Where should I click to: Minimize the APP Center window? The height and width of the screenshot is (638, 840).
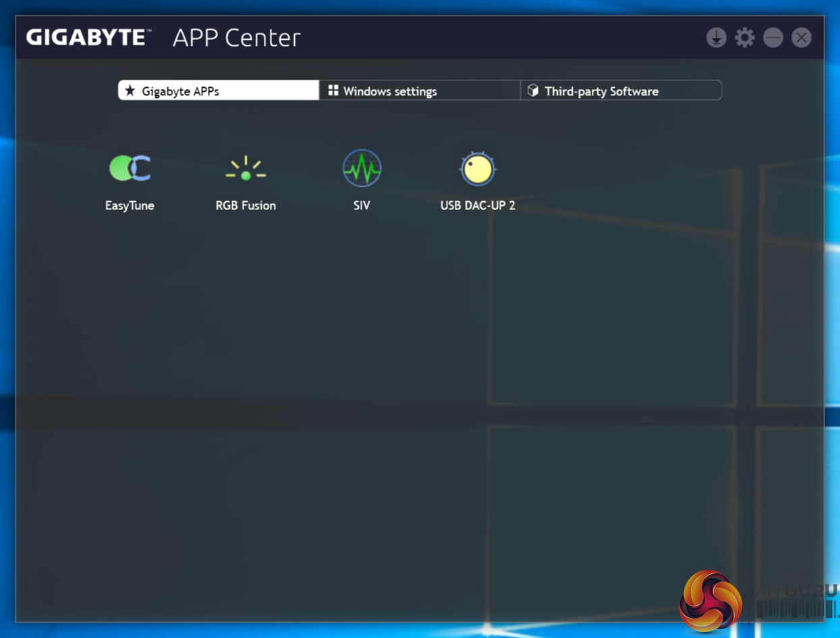[x=773, y=38]
